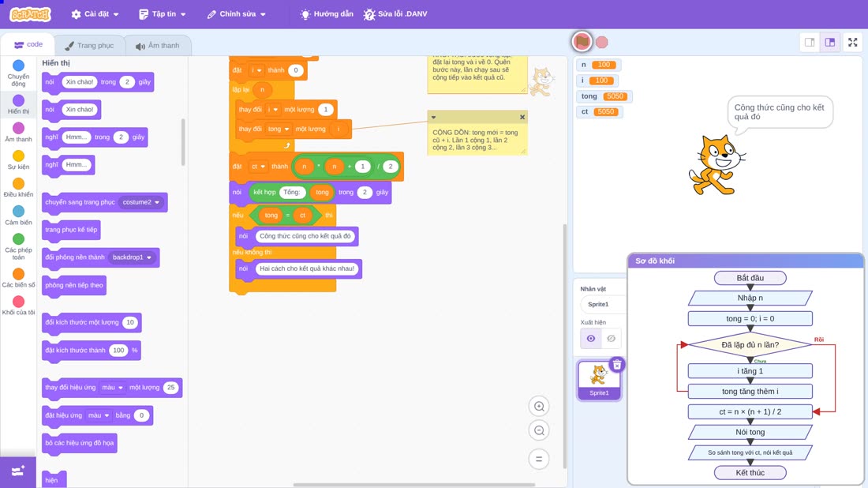
Task: Click the Sửa lỗi .DANV button
Action: tap(395, 14)
